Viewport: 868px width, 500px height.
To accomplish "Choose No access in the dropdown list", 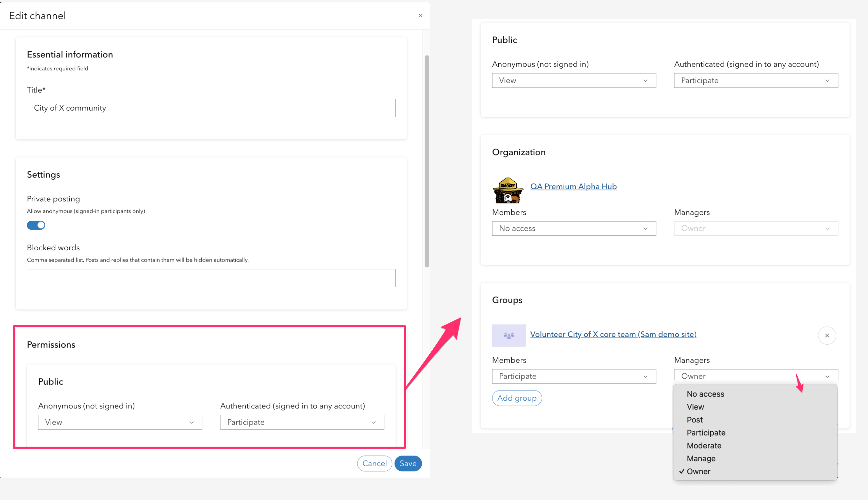I will click(x=705, y=394).
